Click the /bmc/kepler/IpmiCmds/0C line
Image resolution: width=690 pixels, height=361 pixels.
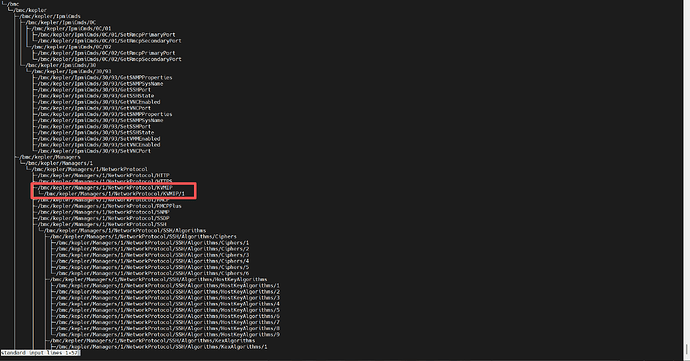[x=61, y=22]
